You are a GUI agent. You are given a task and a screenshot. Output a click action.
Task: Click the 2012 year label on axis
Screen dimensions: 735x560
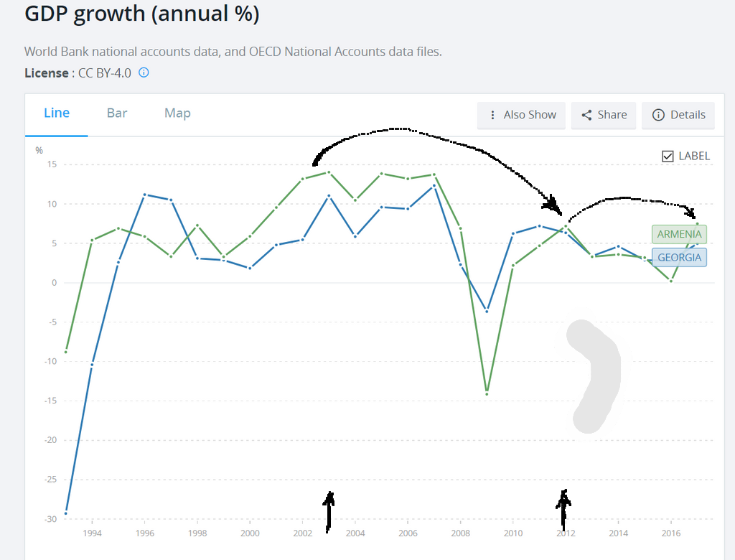click(565, 533)
